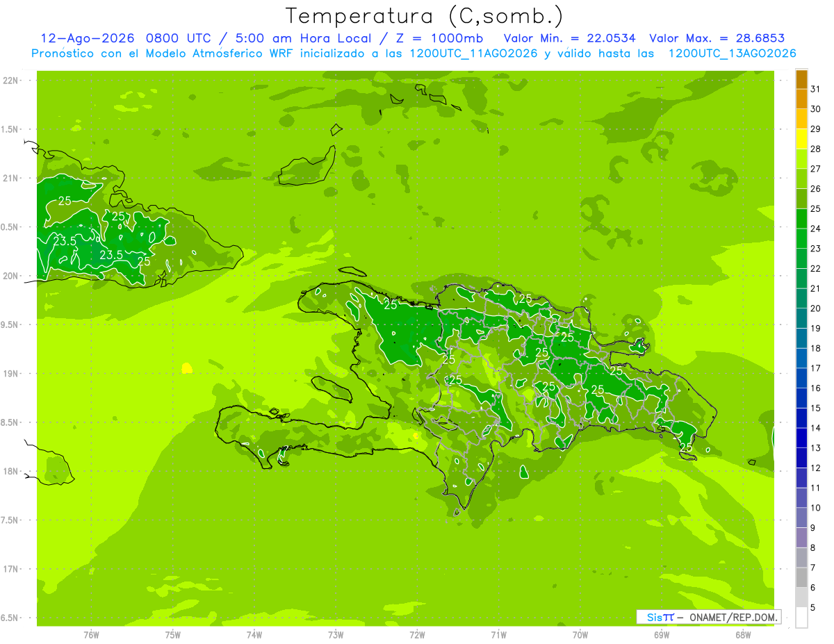Click the "68W" longitude axis label
This screenshot has width=834, height=644.
743,634
